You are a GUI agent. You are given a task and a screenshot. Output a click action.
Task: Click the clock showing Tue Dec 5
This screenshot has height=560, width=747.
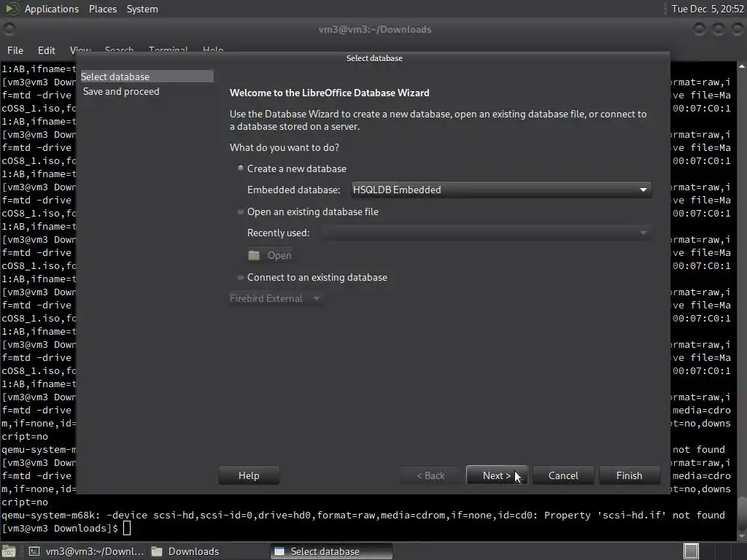pos(708,9)
